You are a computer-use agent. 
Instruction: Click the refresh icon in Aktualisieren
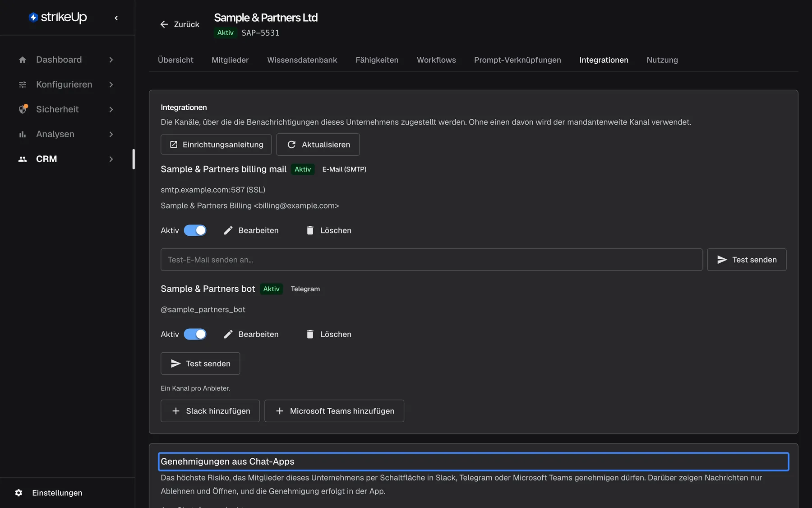pos(291,144)
